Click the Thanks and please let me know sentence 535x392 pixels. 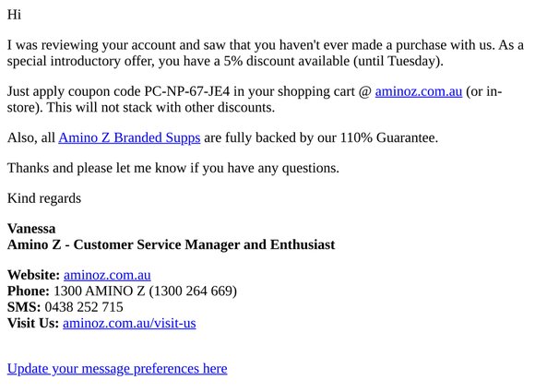[173, 168]
